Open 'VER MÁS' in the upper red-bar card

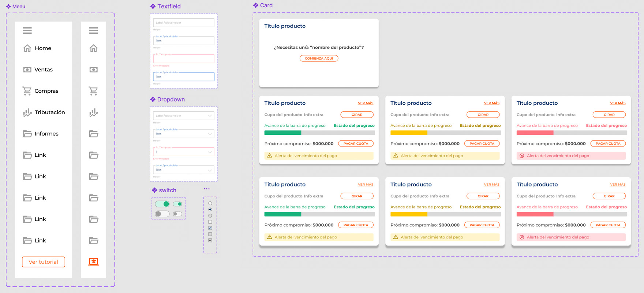click(618, 103)
